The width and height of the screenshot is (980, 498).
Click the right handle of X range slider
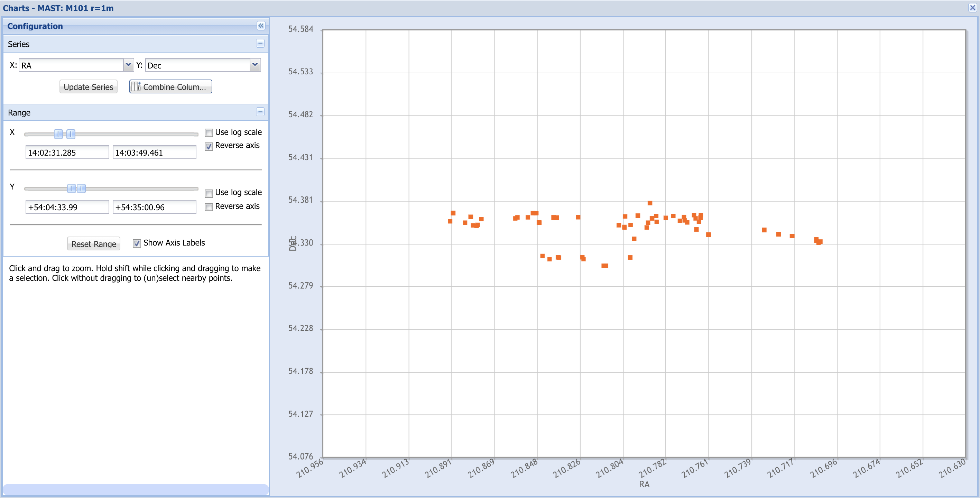tap(71, 134)
